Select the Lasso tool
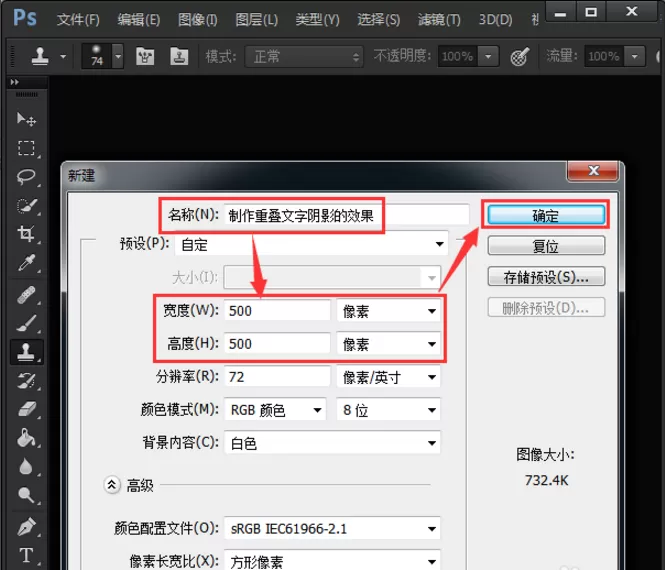665x570 pixels. pyautogui.click(x=26, y=176)
